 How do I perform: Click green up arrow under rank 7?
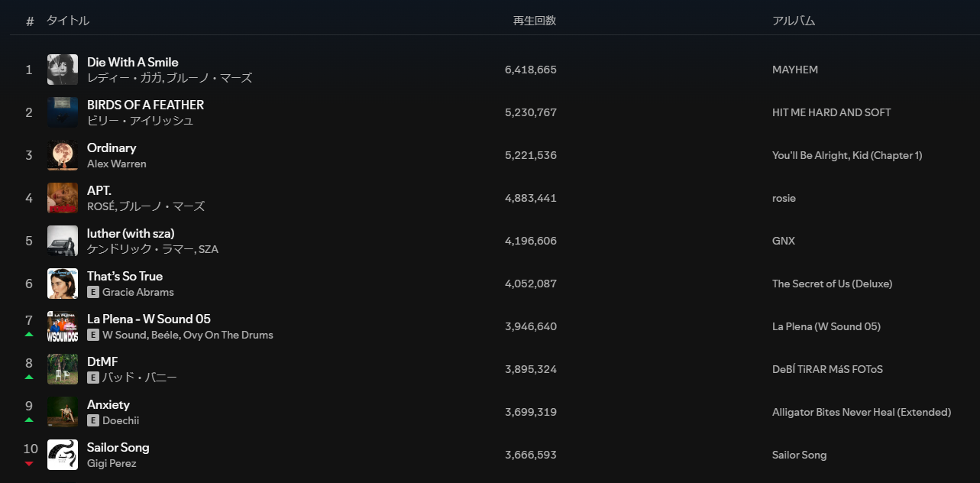point(29,335)
